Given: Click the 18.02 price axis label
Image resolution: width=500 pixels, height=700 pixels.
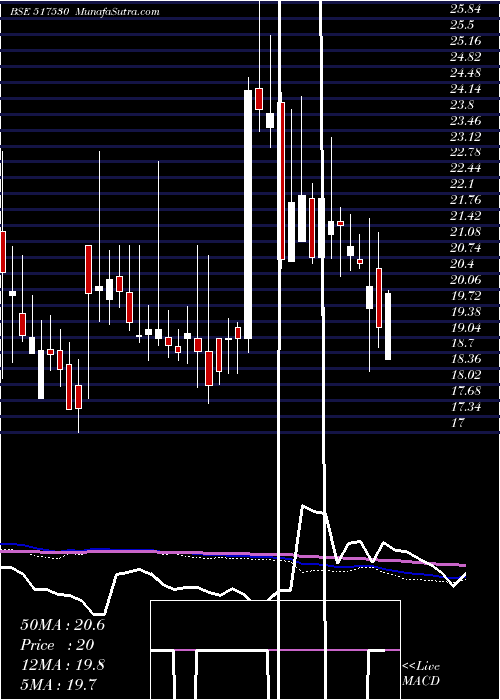Looking at the screenshot, I should pos(465,375).
